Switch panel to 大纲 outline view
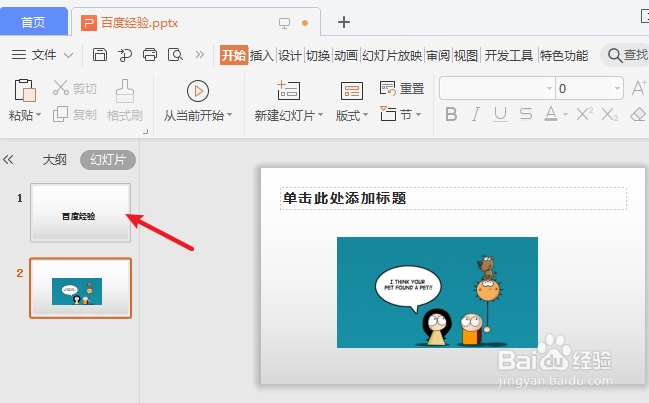This screenshot has height=403, width=649. click(55, 160)
